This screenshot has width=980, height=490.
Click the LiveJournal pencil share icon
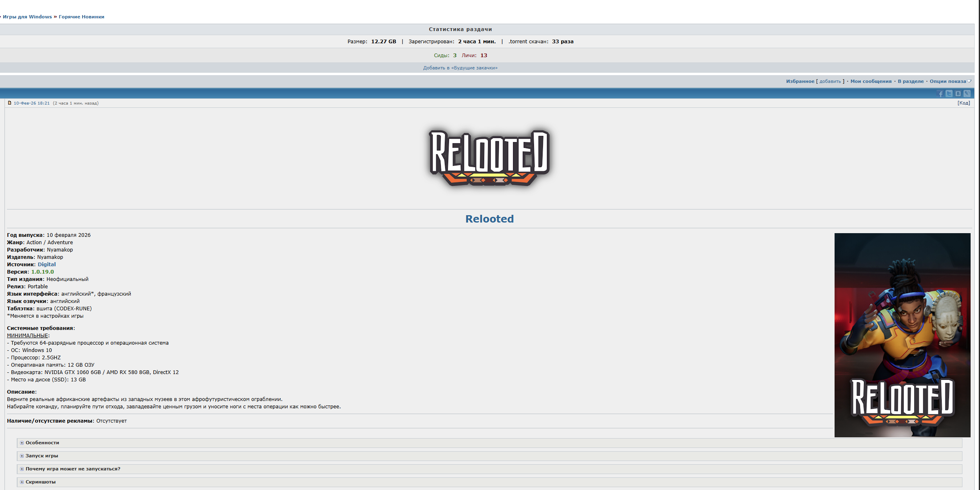coord(967,94)
